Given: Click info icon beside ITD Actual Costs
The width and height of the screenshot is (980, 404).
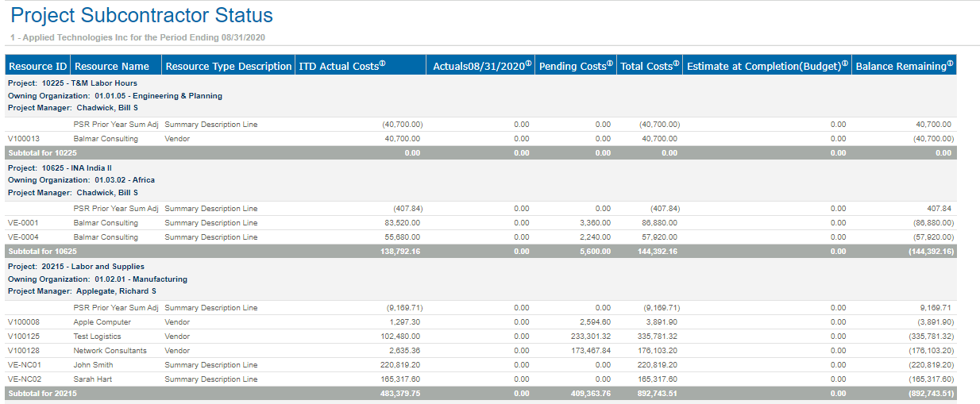Looking at the screenshot, I should tap(383, 63).
